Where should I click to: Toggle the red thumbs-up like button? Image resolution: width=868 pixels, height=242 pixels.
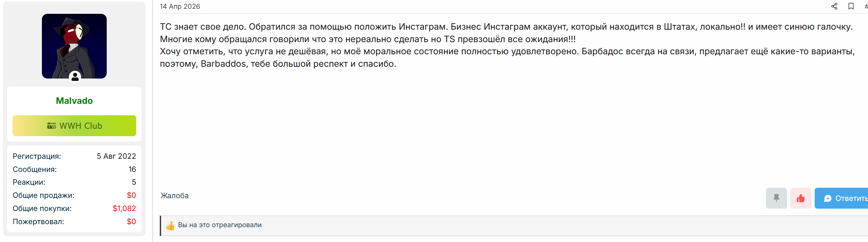coord(800,198)
